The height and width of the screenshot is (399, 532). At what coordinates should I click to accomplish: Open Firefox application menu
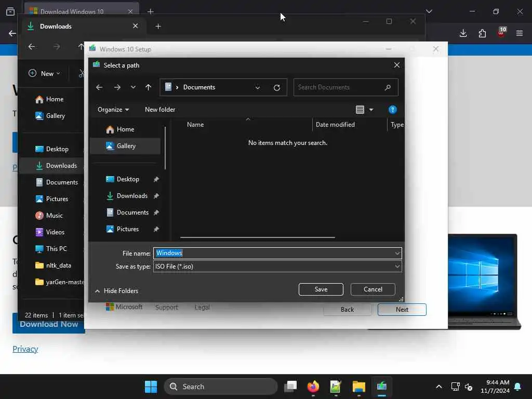point(520,33)
